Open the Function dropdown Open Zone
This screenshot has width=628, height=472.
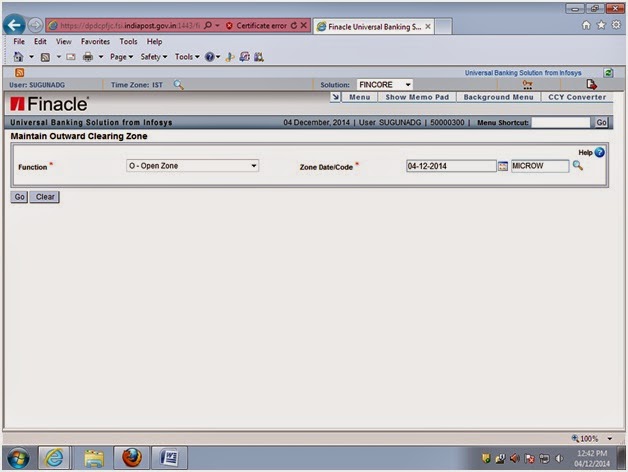point(192,165)
